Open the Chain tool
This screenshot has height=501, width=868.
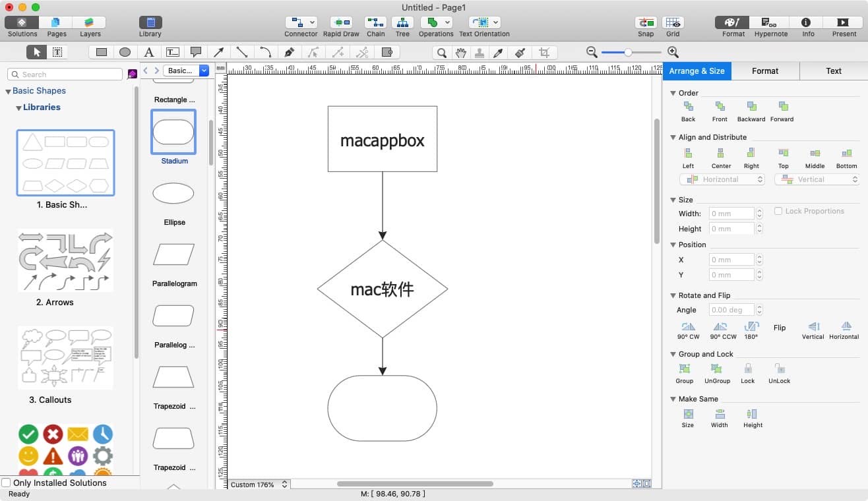pos(376,22)
